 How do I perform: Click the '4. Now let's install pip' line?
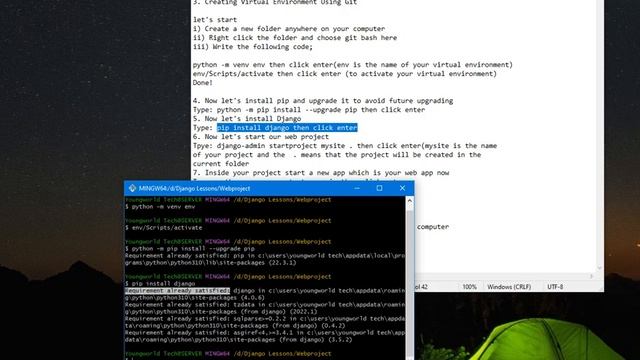[323, 101]
